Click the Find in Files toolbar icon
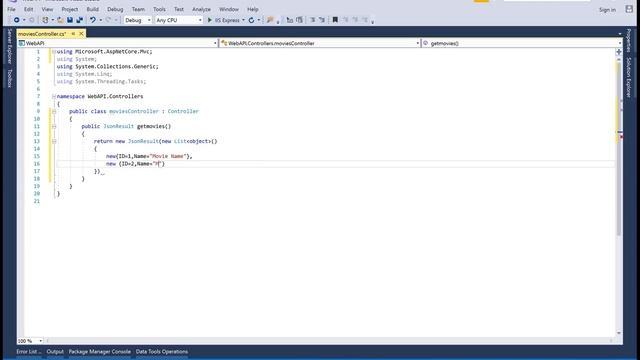This screenshot has height=360, width=640. point(270,20)
